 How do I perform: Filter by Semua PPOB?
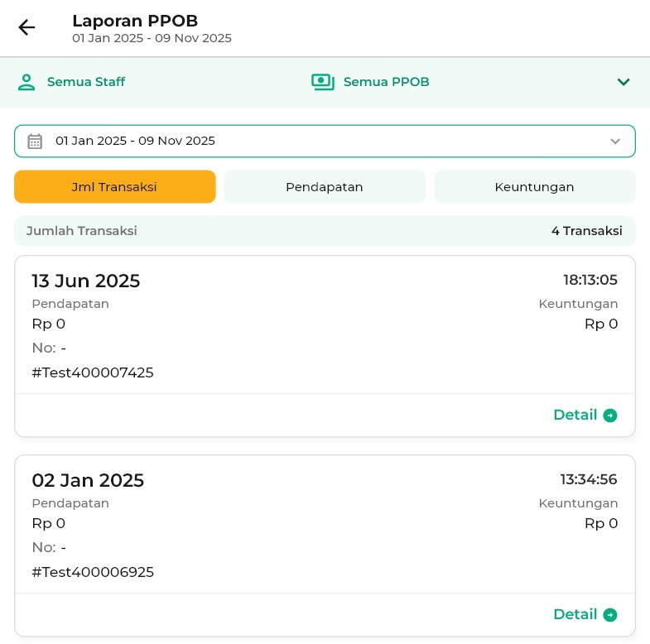[x=386, y=82]
